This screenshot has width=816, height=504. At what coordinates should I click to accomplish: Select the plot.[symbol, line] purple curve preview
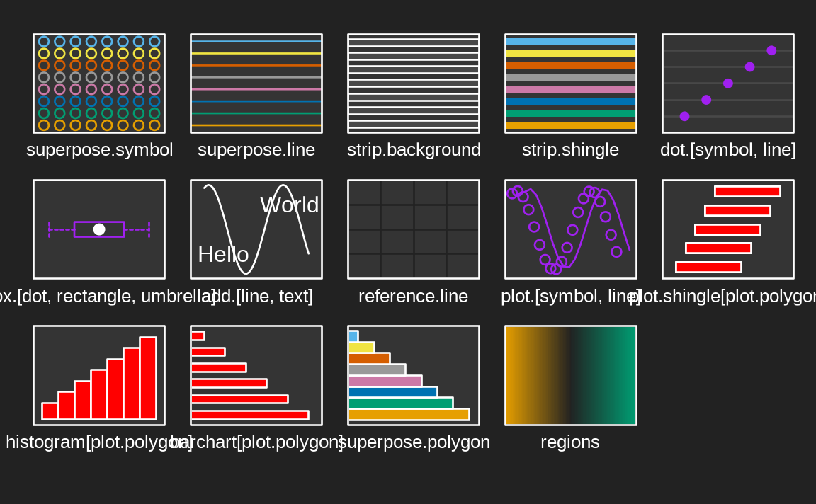tap(571, 229)
